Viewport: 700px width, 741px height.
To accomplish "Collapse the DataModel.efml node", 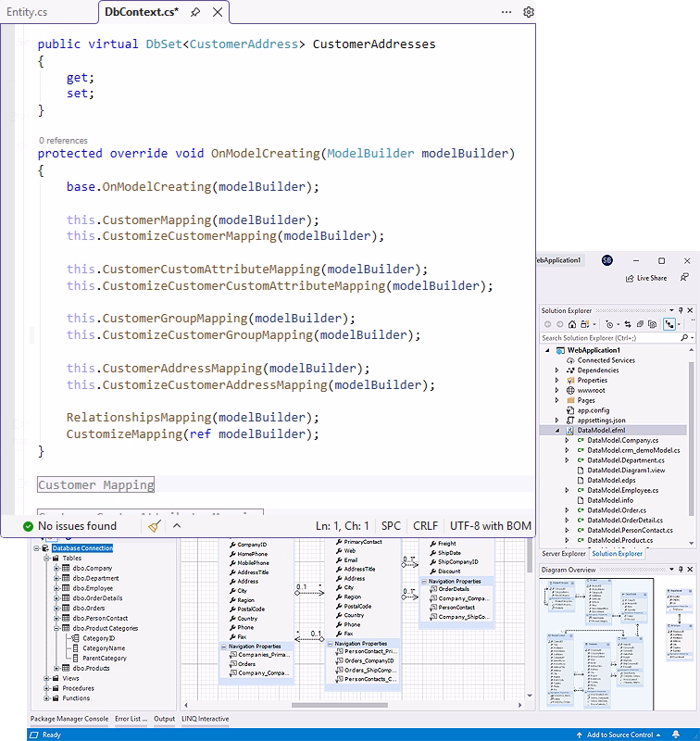I will point(557,431).
